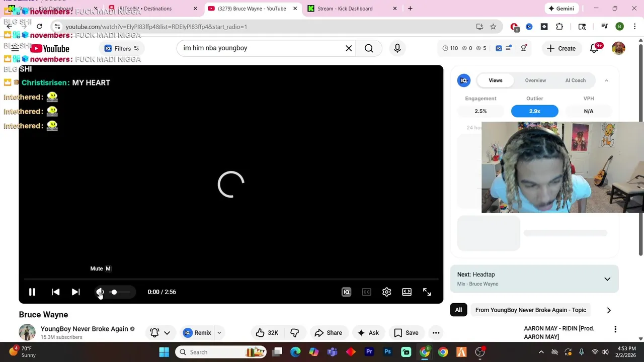644x362 pixels.
Task: Open Premiere Pro from the taskbar
Action: coord(369,352)
